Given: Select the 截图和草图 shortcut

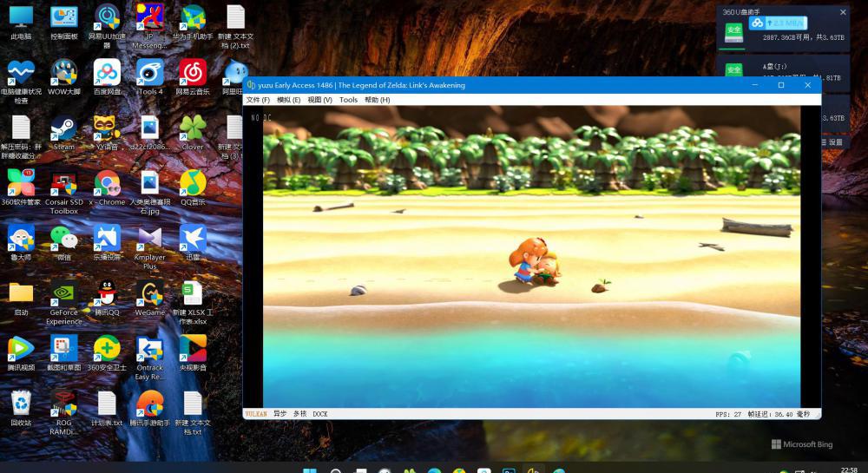Looking at the screenshot, I should (x=64, y=353).
